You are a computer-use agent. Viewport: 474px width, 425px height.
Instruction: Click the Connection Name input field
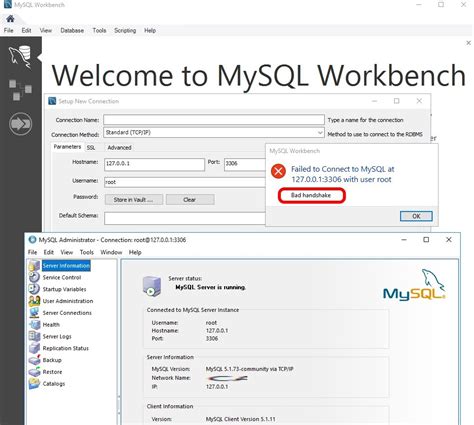214,120
